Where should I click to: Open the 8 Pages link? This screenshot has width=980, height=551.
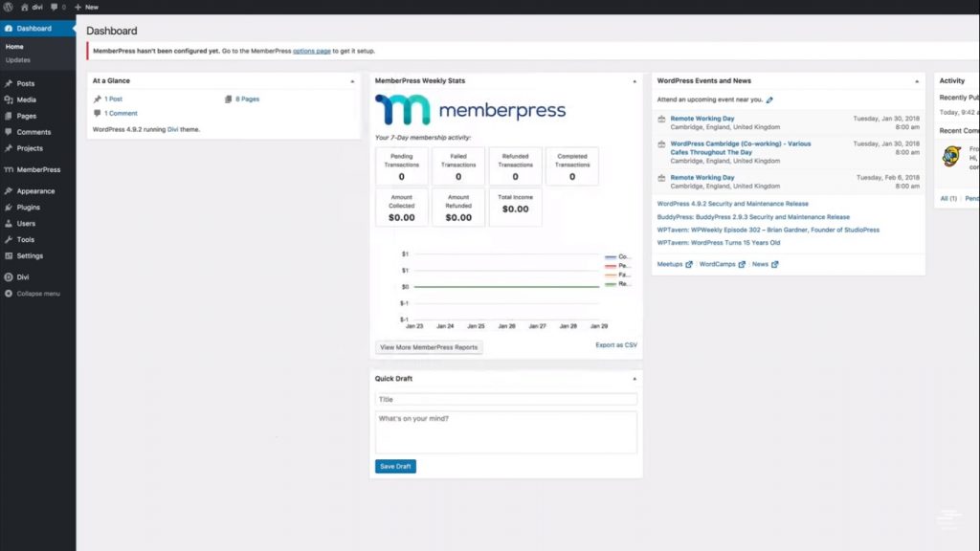248,99
